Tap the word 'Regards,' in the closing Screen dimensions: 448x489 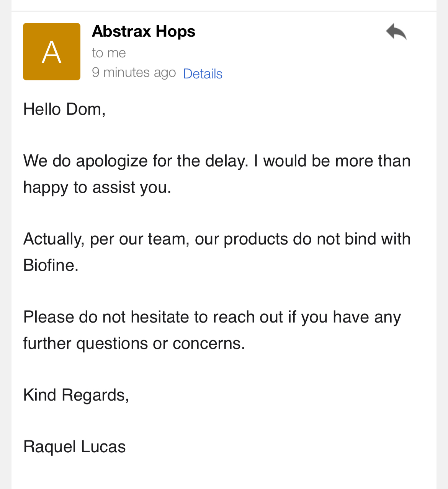click(95, 396)
